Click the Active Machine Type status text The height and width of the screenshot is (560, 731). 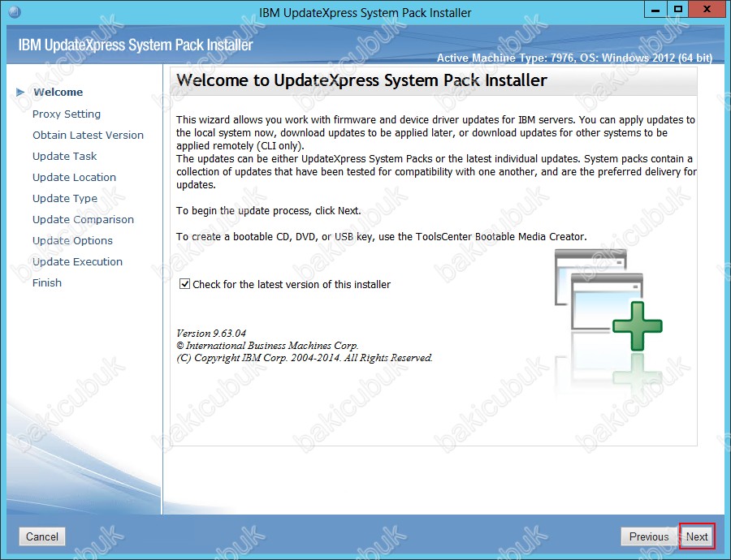click(574, 58)
